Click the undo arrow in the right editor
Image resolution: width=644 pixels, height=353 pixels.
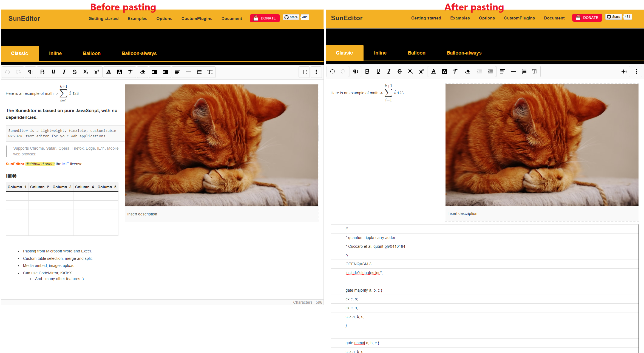tap(332, 72)
